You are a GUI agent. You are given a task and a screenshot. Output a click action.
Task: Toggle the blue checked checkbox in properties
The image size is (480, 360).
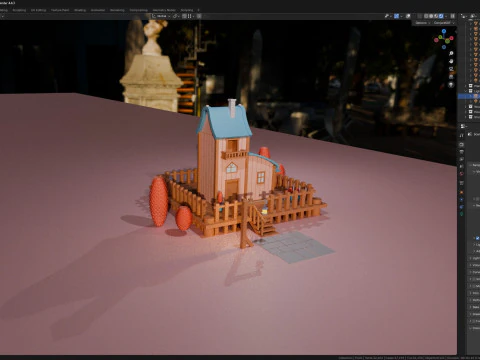477,238
